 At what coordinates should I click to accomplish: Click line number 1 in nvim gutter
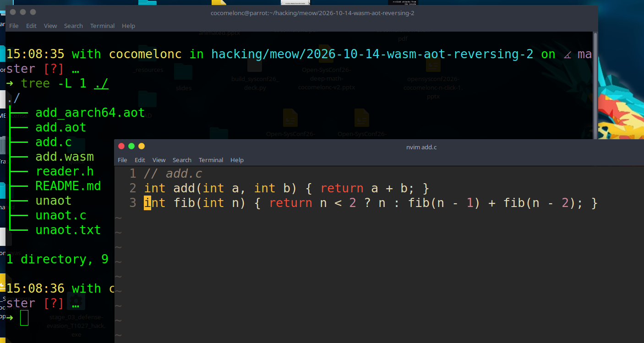coord(133,174)
